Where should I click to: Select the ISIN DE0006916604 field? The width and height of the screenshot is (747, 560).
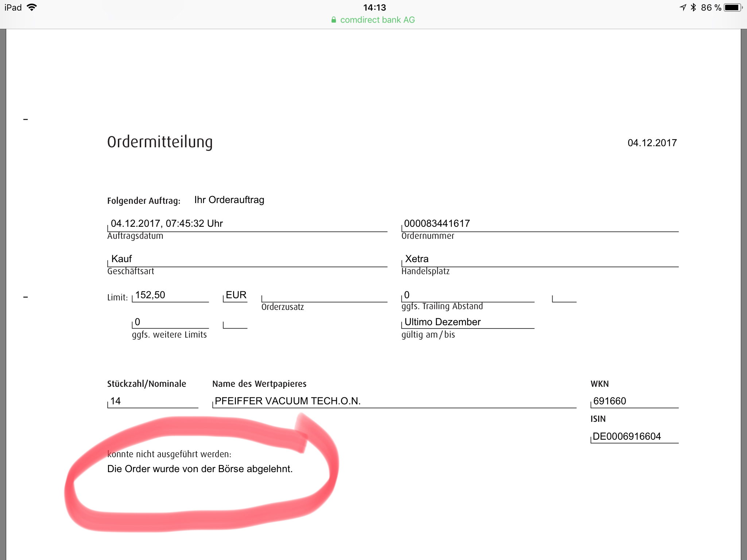coord(627,436)
